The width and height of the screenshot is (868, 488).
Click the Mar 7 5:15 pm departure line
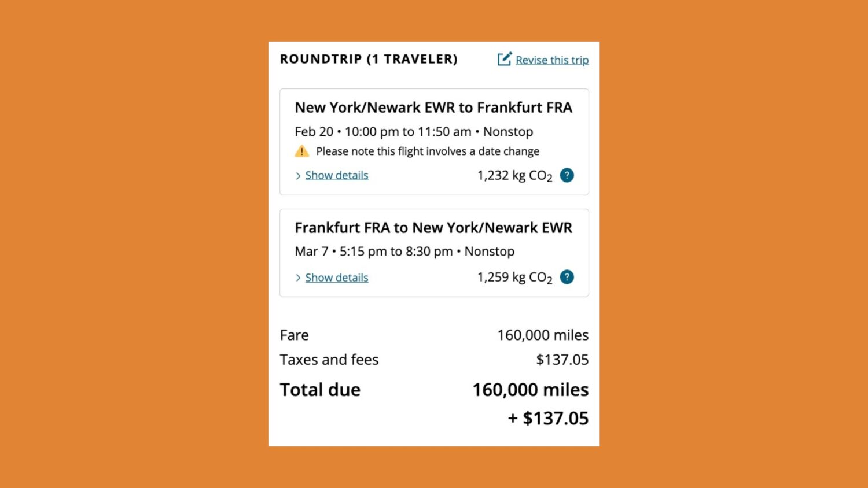404,252
